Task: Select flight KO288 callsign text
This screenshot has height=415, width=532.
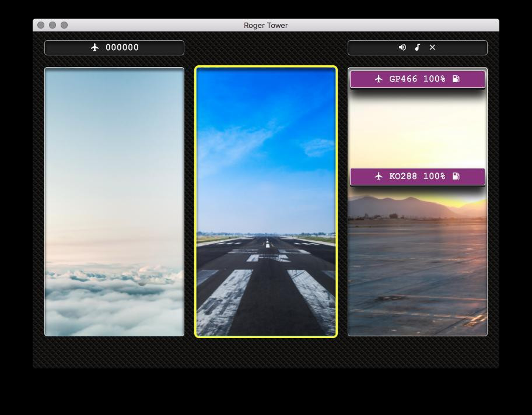Action: click(x=404, y=176)
